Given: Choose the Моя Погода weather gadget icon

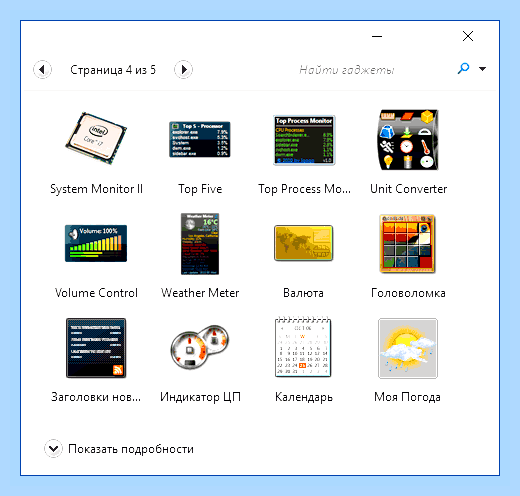Looking at the screenshot, I should point(408,348).
